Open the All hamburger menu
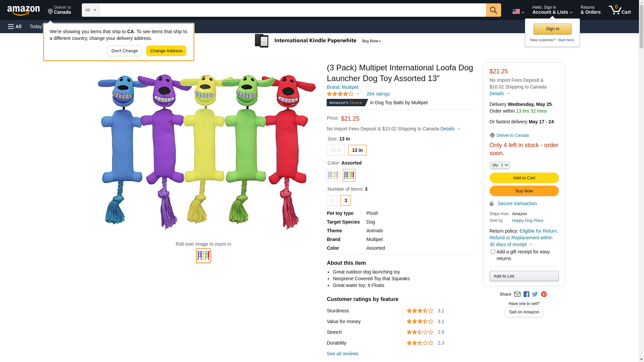This screenshot has width=644, height=362. tap(15, 26)
